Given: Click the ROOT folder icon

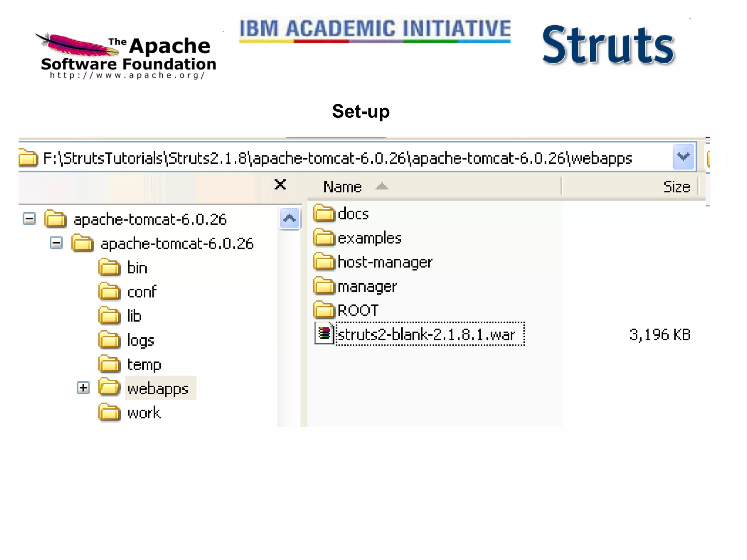Looking at the screenshot, I should pos(324,310).
